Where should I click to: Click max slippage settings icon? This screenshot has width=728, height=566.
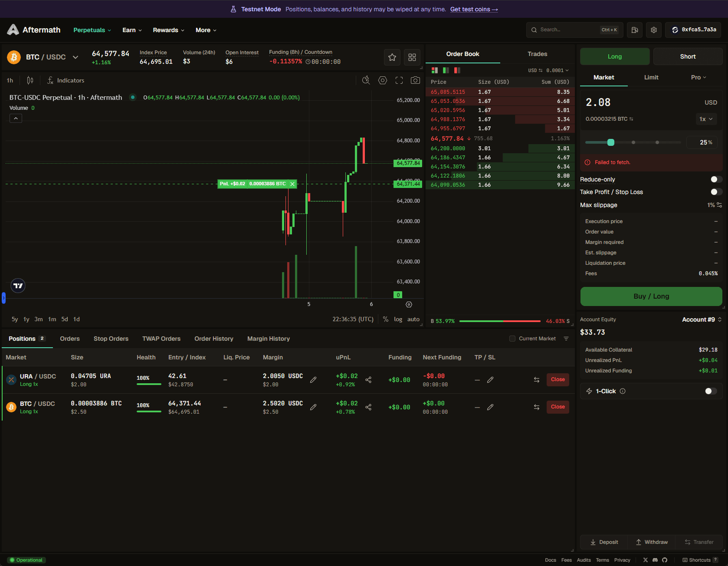click(x=719, y=205)
